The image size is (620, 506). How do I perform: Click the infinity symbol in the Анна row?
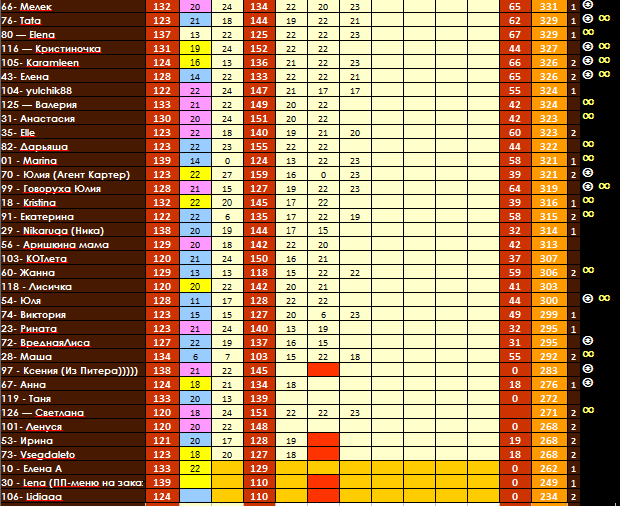pyautogui.click(x=589, y=384)
